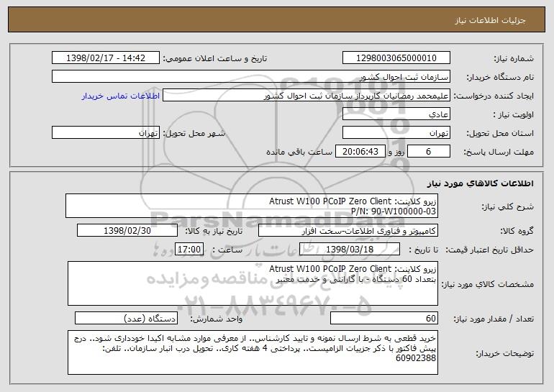Click the quantity field showing 60

coord(384,318)
